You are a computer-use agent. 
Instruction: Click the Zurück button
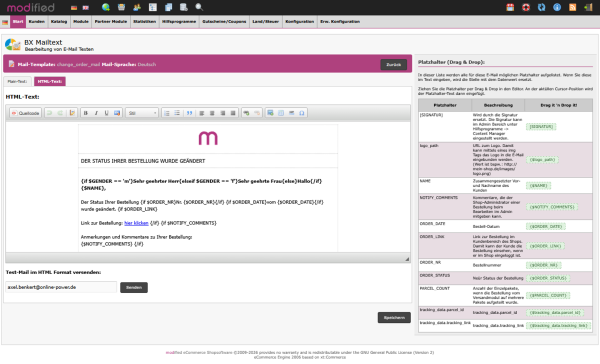click(393, 65)
